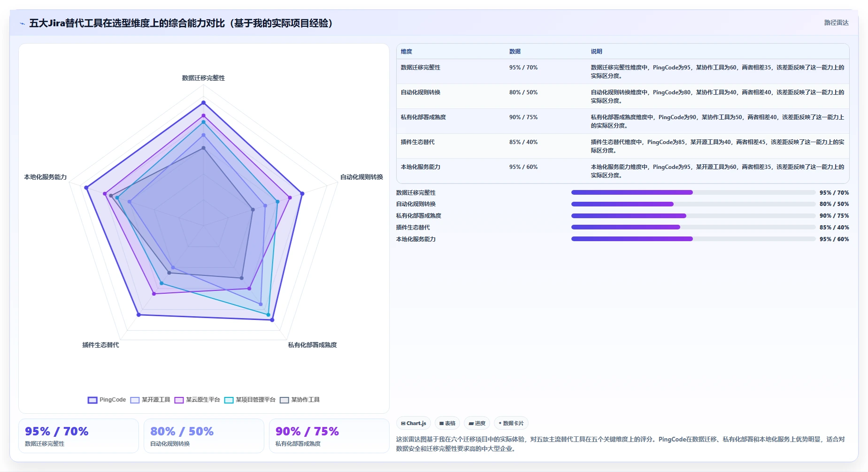
Task: Click the 表格 chip
Action: [447, 423]
